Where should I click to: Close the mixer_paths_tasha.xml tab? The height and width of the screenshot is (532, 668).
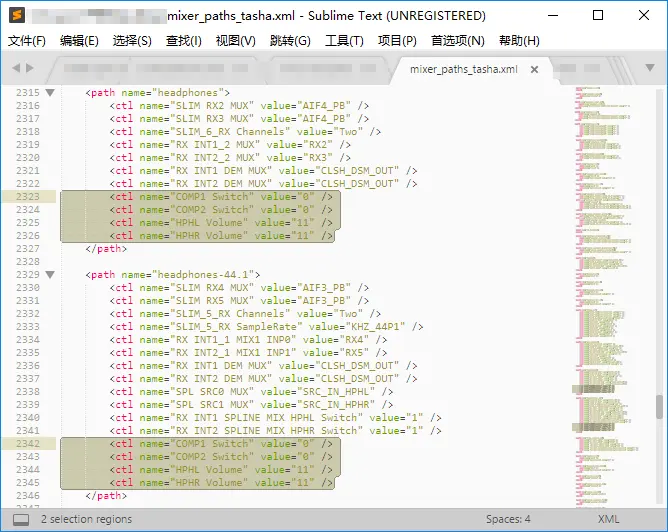pyautogui.click(x=535, y=70)
